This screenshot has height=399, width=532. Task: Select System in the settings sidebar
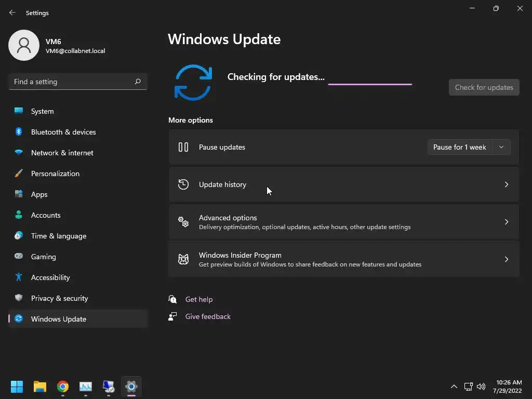78,111
